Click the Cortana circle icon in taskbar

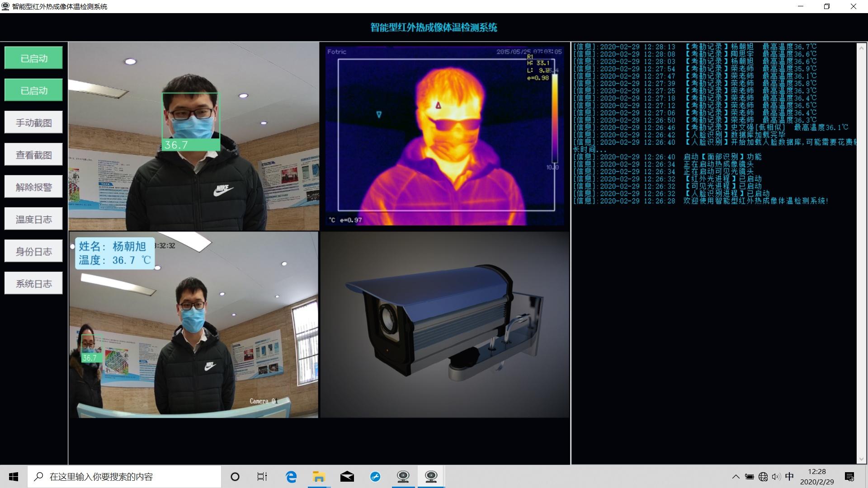235,477
